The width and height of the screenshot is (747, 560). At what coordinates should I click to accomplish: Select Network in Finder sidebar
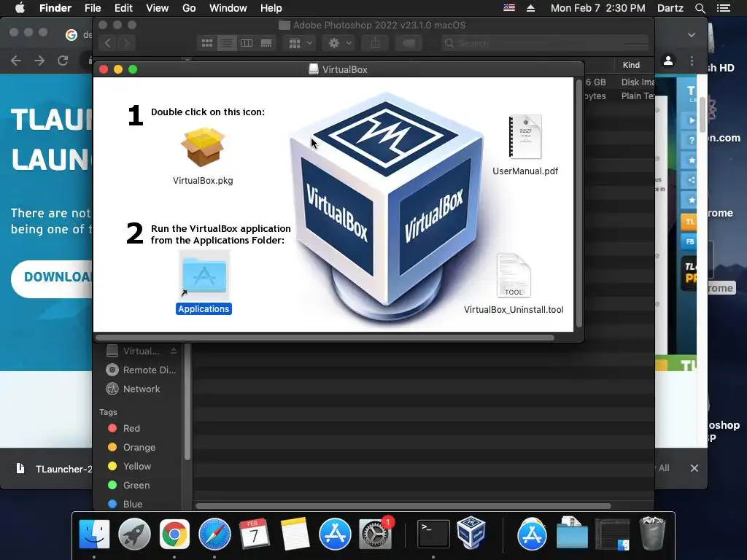(x=133, y=389)
